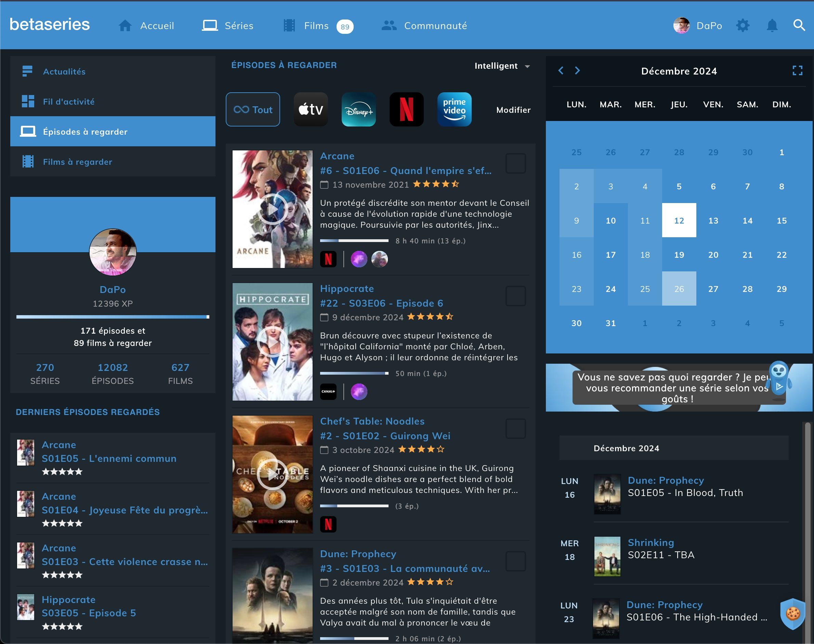Filter episodes by Disney+ icon

pos(358,109)
